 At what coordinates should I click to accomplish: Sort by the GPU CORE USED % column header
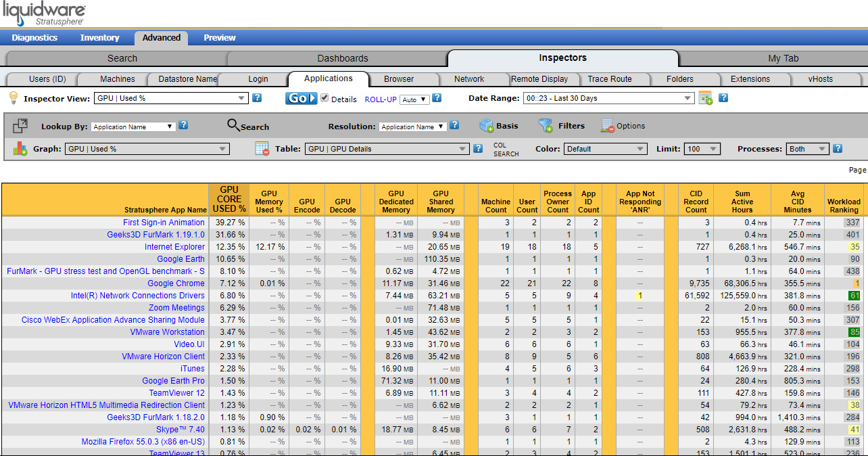(x=229, y=200)
